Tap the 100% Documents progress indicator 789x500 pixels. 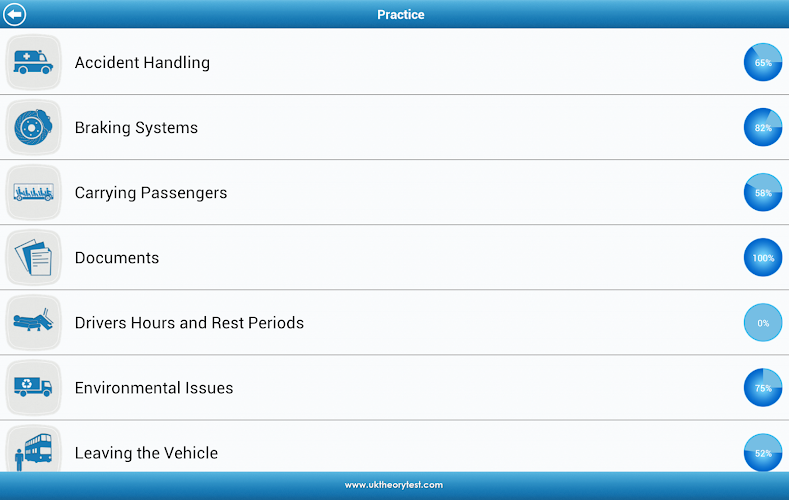(763, 258)
